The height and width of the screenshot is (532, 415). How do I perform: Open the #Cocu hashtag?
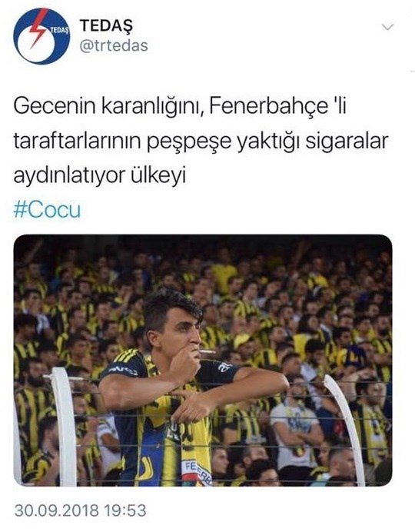(x=47, y=210)
